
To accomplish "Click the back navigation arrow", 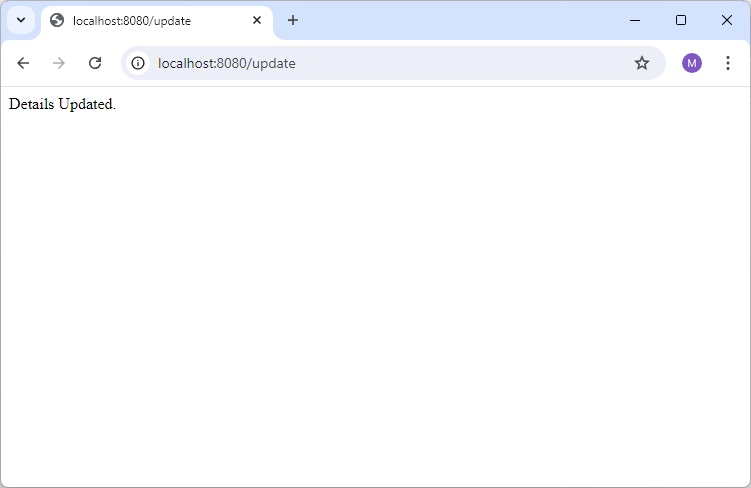I will coord(23,63).
